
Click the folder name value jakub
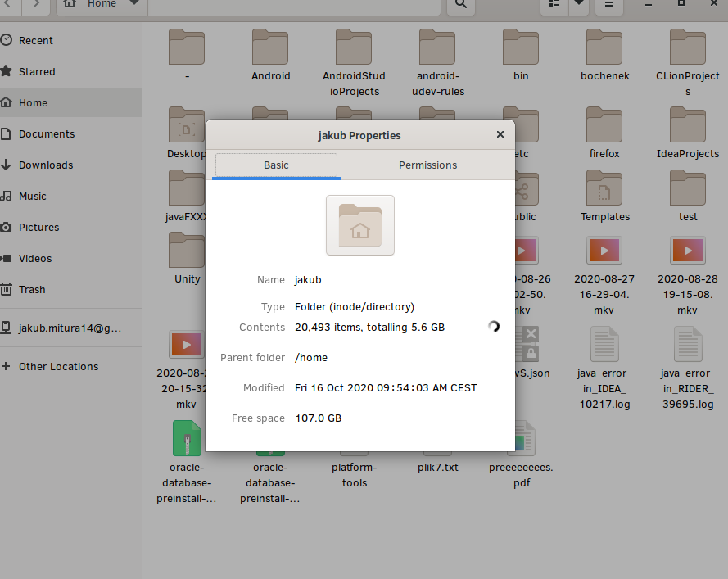point(308,280)
